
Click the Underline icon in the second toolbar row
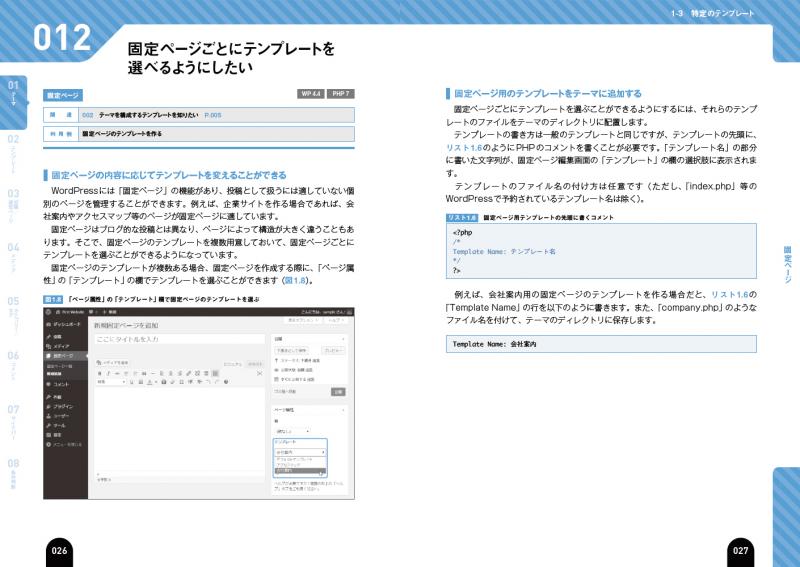(x=132, y=382)
